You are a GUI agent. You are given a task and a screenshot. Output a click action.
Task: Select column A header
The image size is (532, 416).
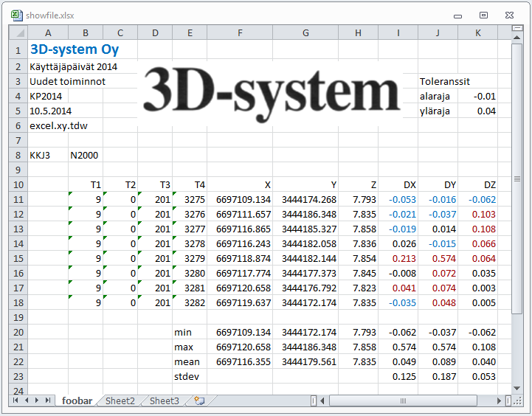(48, 33)
